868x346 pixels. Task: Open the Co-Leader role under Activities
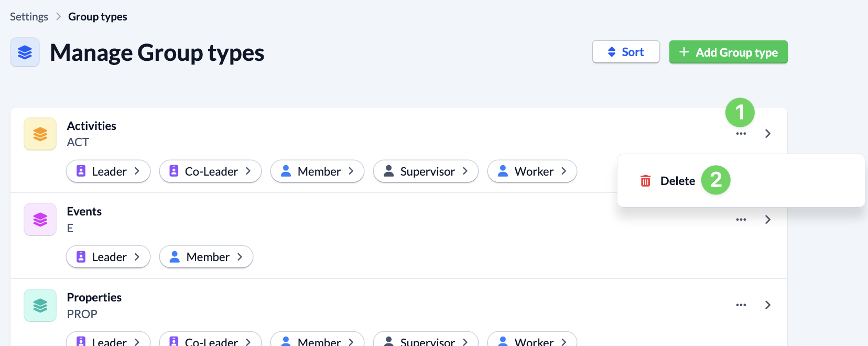click(210, 171)
